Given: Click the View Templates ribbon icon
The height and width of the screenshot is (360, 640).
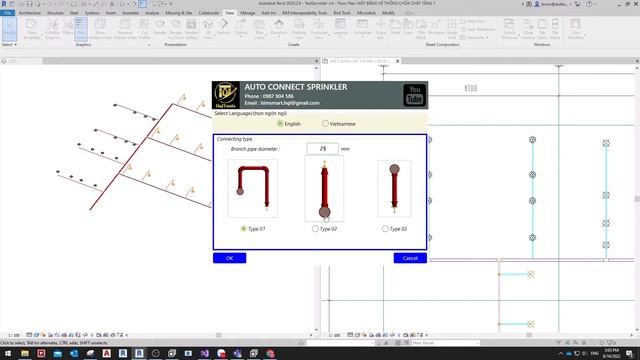Looking at the screenshot, I should coord(31,29).
